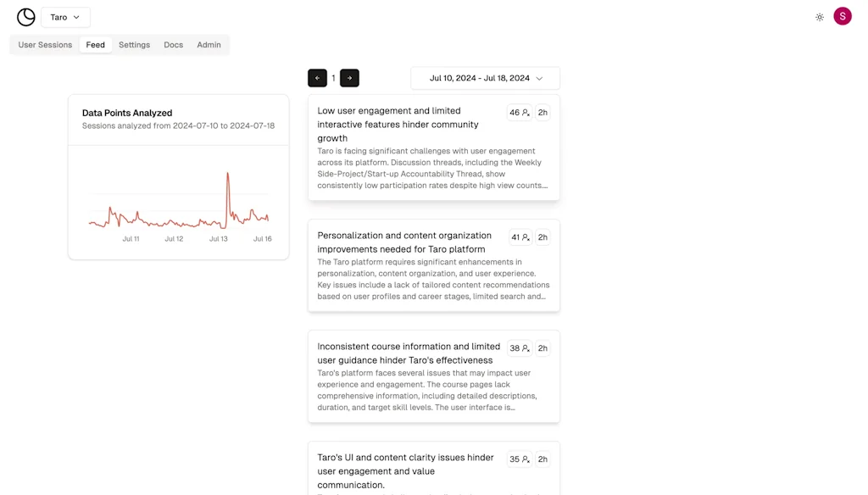Click the page number 1 indicator
This screenshot has width=868, height=495.
pos(333,77)
